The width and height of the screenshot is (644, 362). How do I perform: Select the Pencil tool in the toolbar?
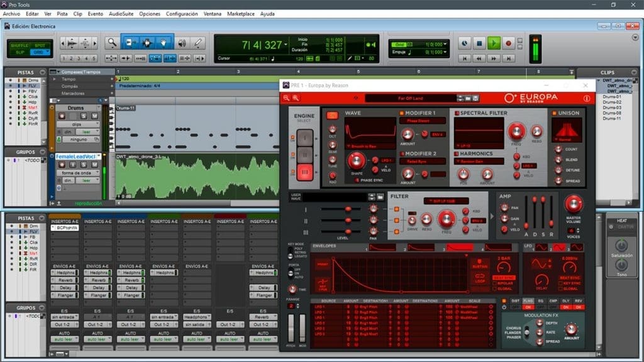(197, 43)
